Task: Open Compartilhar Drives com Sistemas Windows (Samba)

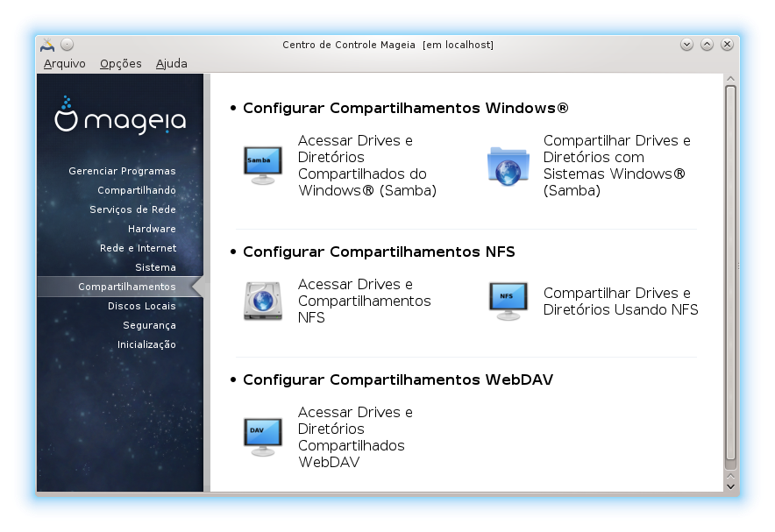Action: click(616, 166)
